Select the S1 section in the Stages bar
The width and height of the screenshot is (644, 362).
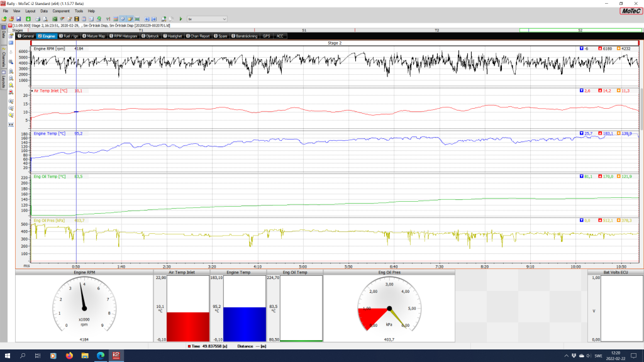pos(304,30)
